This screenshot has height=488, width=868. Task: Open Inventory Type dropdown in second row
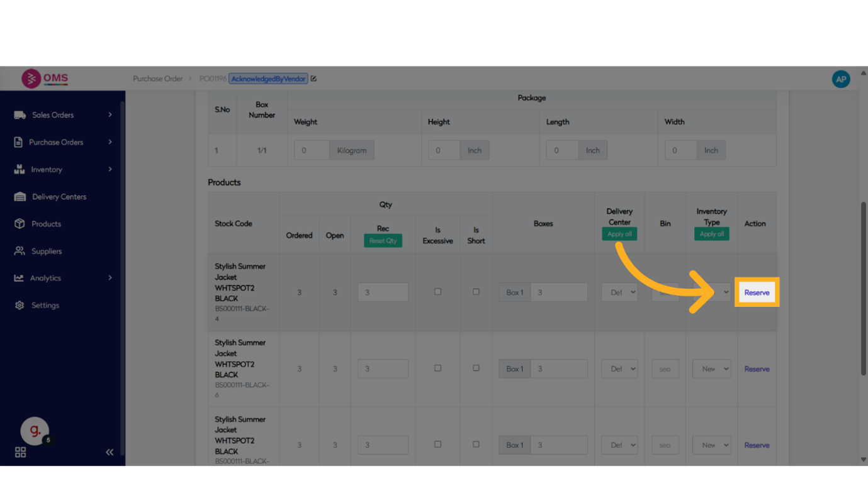point(711,369)
